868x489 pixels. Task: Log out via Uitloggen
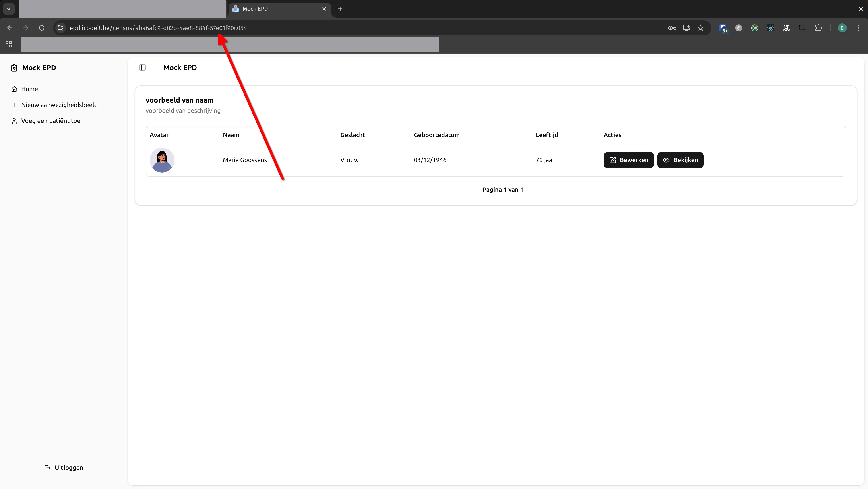point(64,468)
